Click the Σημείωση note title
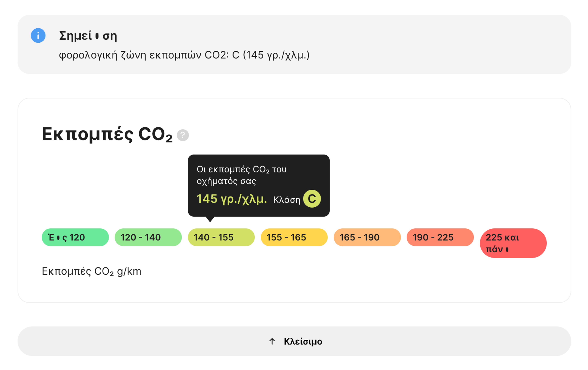 click(x=88, y=36)
